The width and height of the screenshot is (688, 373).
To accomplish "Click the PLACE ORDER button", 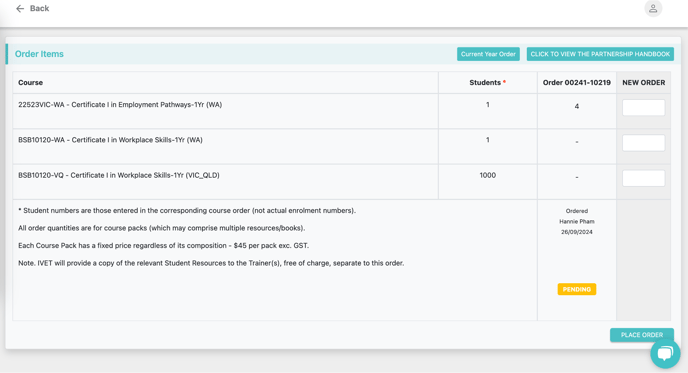I will 641,335.
